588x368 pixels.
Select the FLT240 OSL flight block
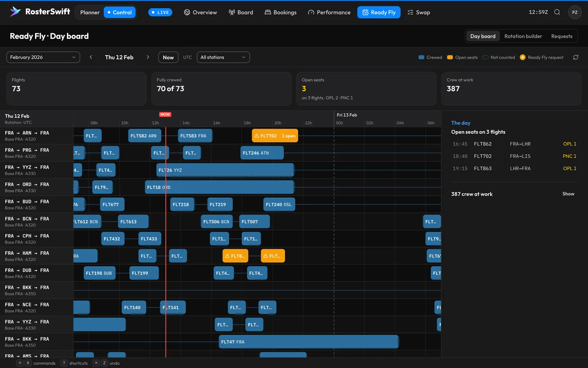(279, 204)
